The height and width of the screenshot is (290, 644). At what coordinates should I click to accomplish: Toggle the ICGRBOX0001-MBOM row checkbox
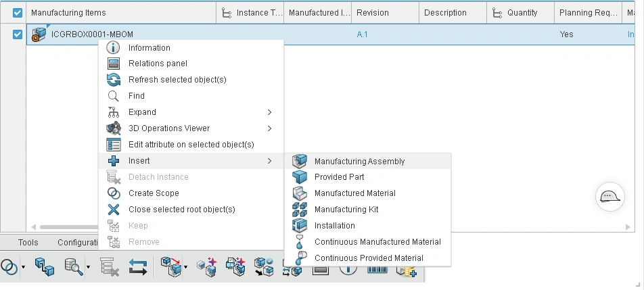coord(18,34)
